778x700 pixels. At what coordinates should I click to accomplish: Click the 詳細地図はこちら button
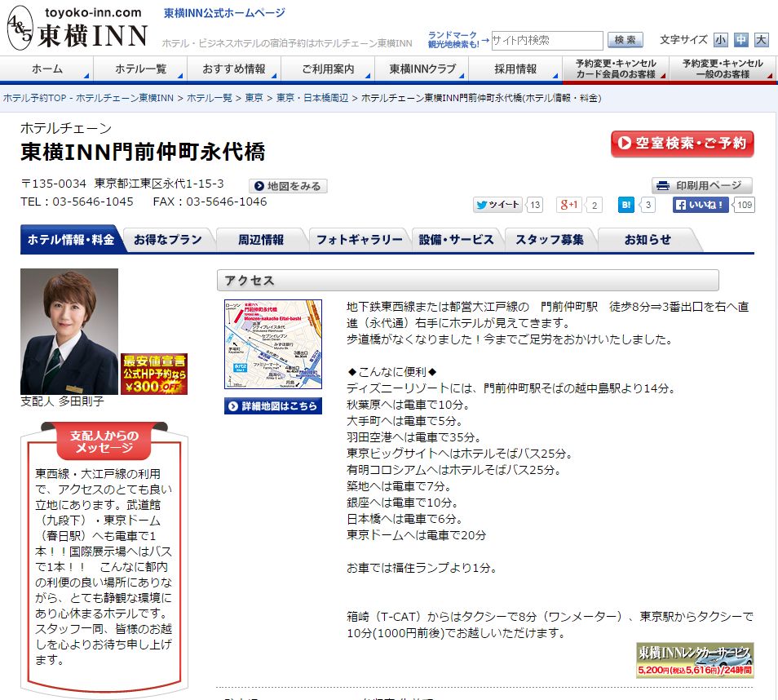(273, 406)
